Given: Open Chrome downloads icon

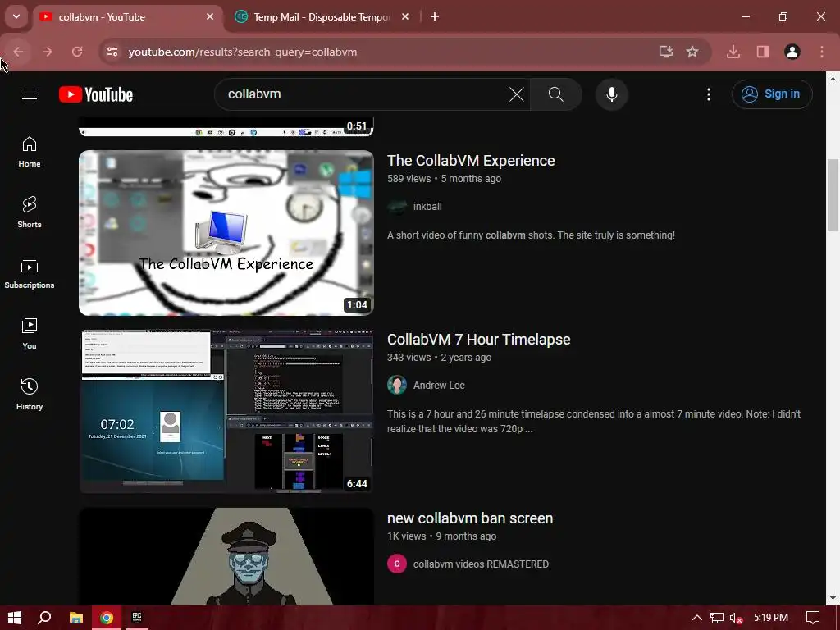Looking at the screenshot, I should pyautogui.click(x=733, y=52).
